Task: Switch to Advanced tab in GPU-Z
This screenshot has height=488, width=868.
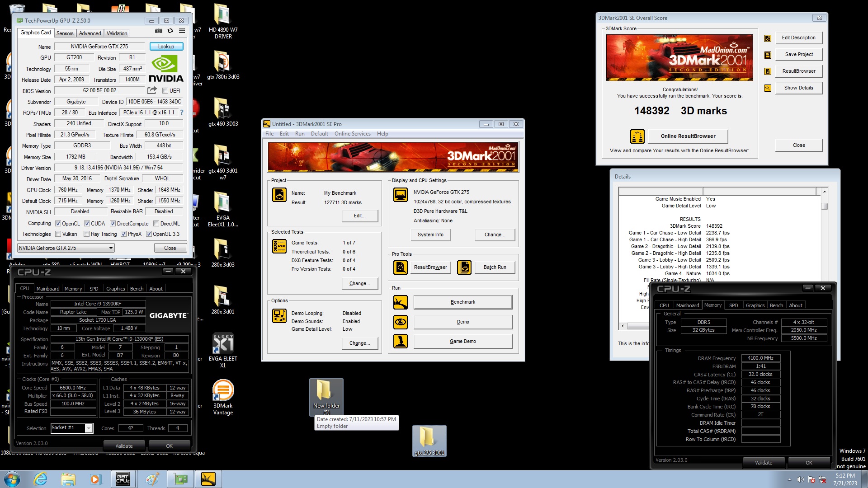Action: pos(90,33)
